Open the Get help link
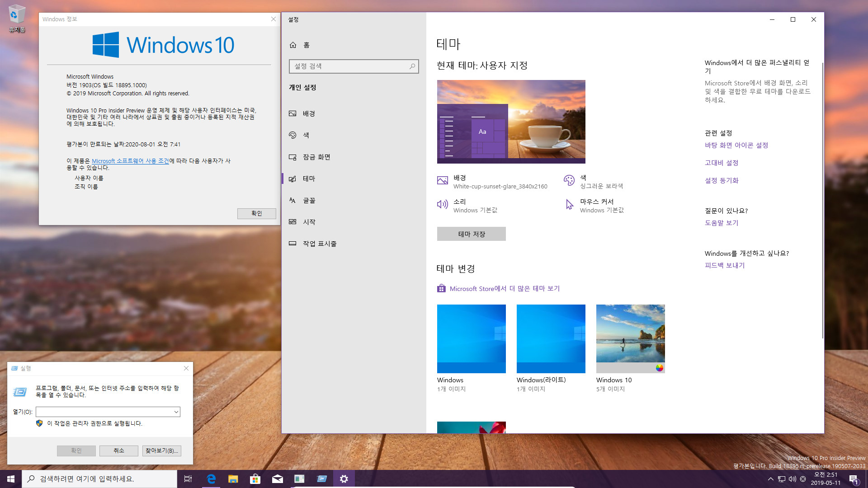 [x=722, y=223]
